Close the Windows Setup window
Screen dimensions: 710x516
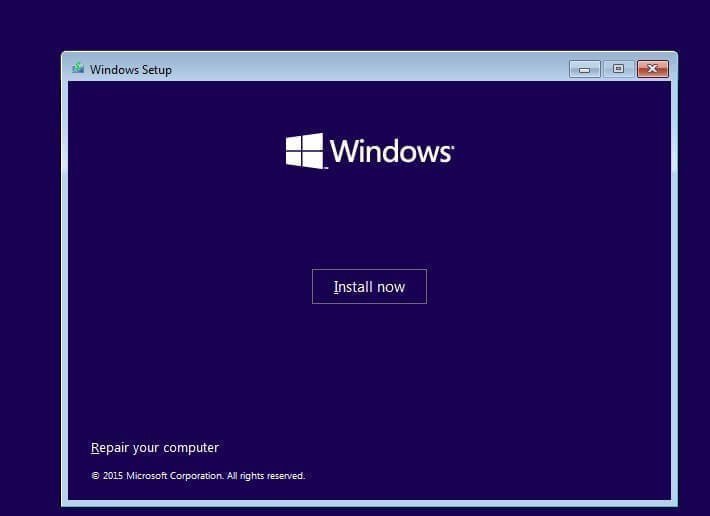coord(652,69)
